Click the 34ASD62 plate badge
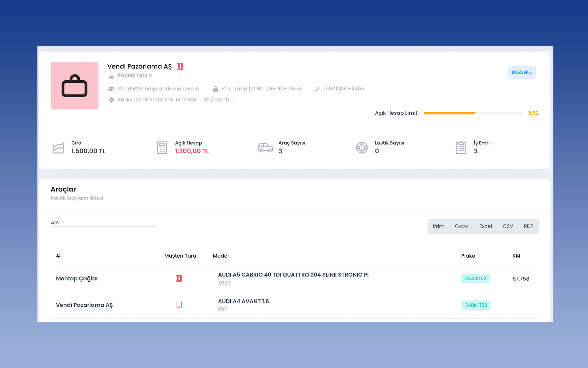 click(x=476, y=278)
